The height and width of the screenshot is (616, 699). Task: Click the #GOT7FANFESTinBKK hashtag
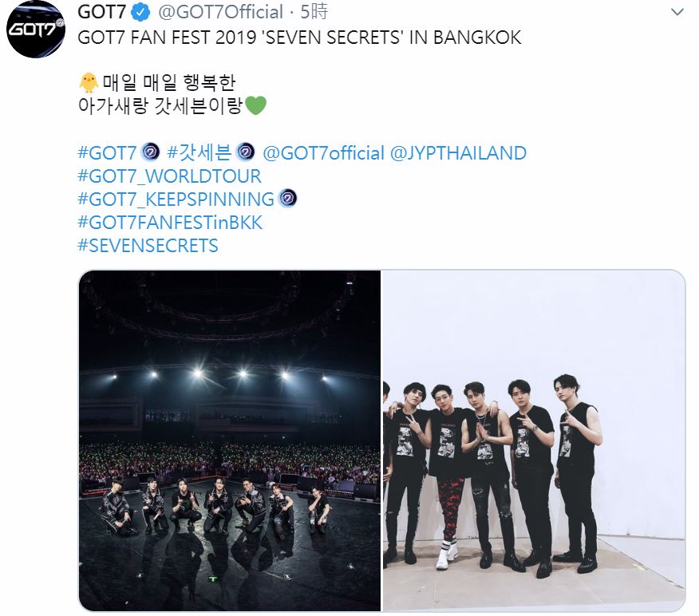(170, 223)
